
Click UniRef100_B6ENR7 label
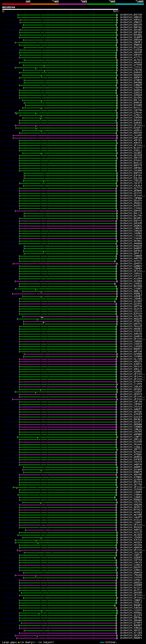coord(131,625)
